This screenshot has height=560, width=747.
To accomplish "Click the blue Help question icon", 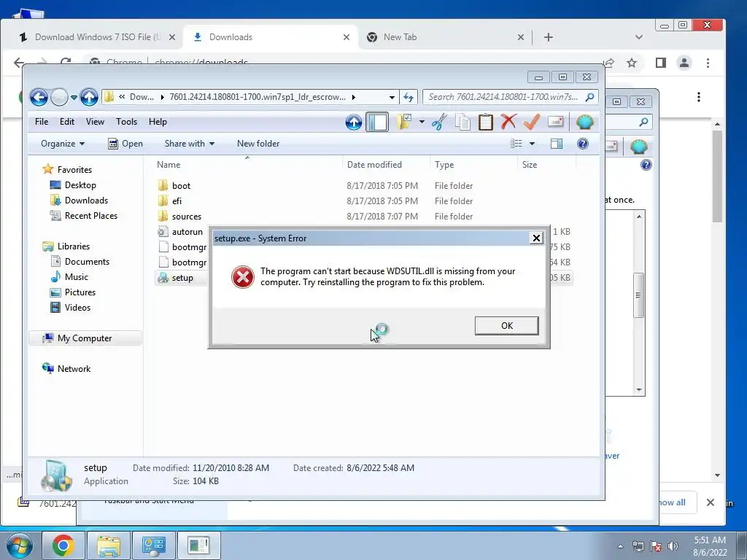I will point(583,144).
